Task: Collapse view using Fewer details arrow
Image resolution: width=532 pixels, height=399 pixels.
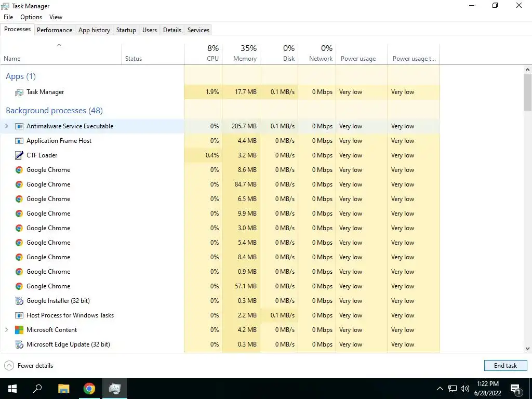Action: pos(9,365)
